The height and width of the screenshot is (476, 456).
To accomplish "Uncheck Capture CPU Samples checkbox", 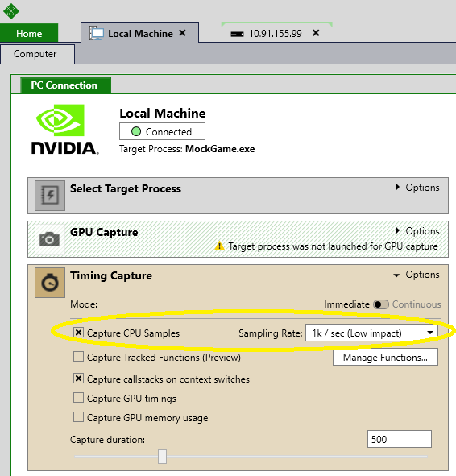I will pos(78,333).
